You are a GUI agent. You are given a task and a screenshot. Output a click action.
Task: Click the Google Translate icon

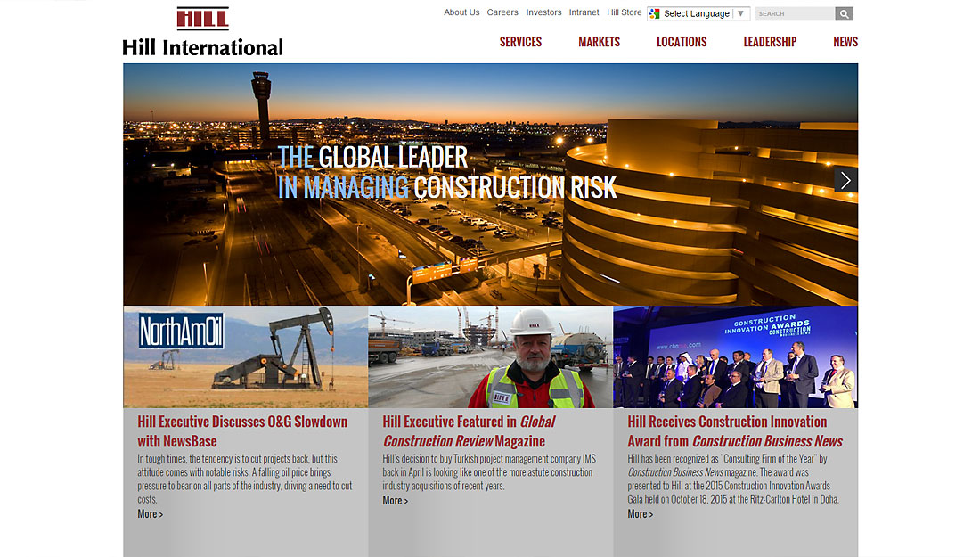point(655,13)
